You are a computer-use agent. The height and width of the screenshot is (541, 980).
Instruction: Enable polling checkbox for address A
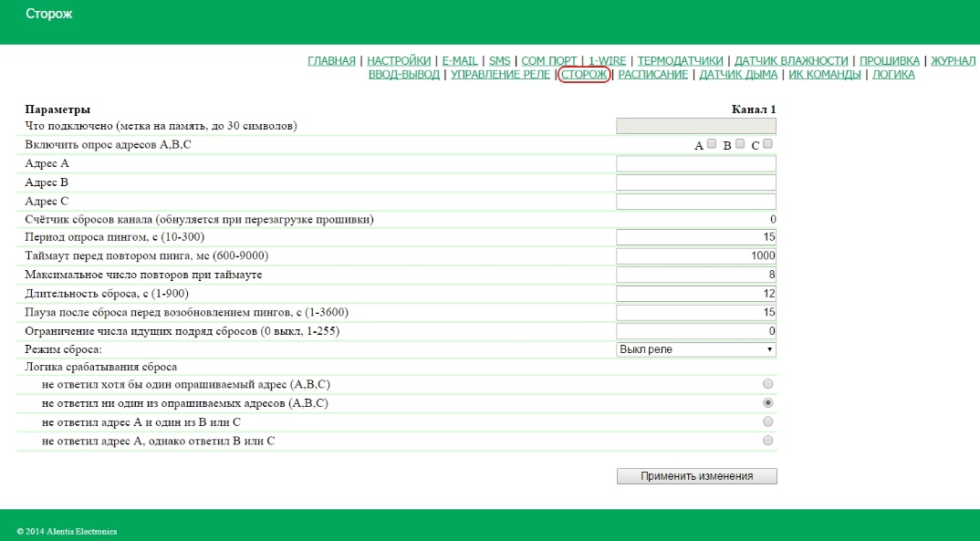coord(712,144)
